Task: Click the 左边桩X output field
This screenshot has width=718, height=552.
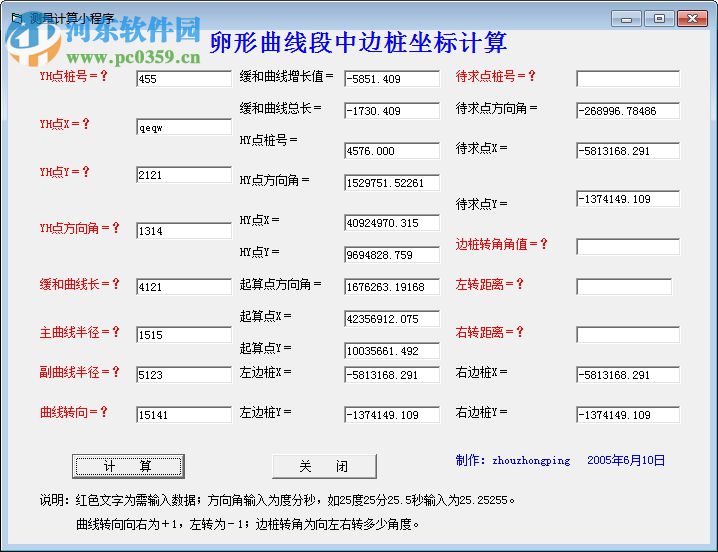Action: [x=392, y=375]
